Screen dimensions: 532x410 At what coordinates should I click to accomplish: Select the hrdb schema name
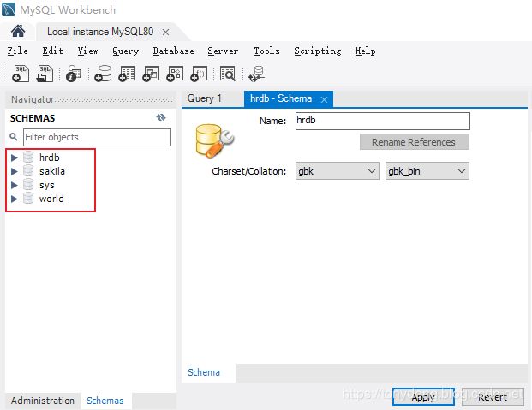[50, 157]
